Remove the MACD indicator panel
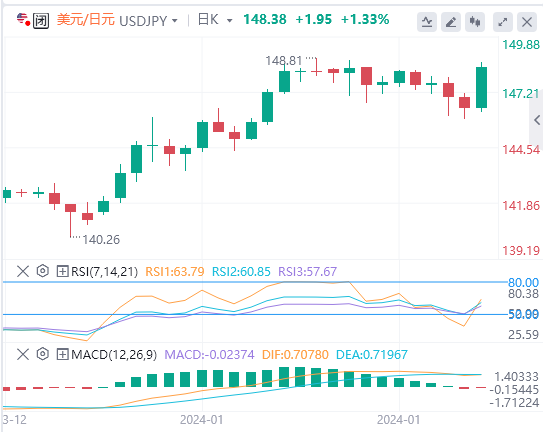This screenshot has height=432, width=543. click(x=23, y=354)
